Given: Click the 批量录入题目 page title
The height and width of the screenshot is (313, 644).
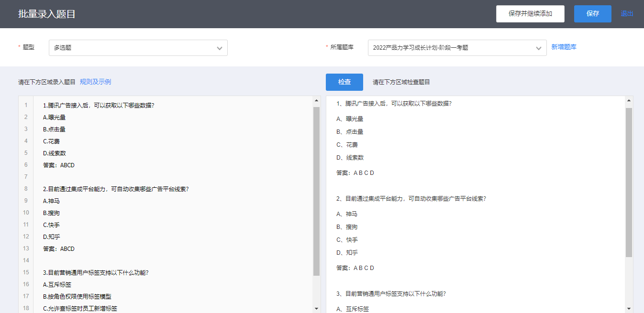Looking at the screenshot, I should tap(47, 14).
